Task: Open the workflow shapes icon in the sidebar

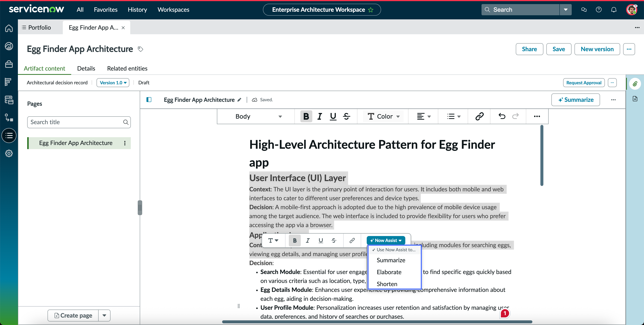Action: [9, 118]
